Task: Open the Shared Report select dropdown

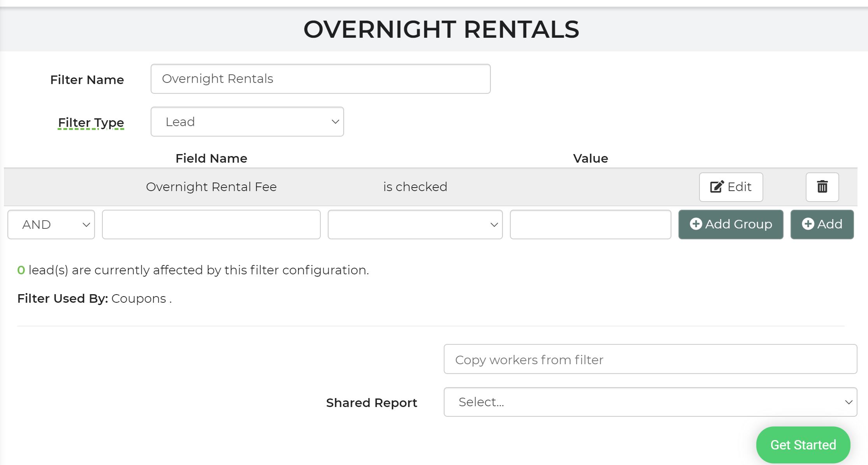Action: (650, 402)
